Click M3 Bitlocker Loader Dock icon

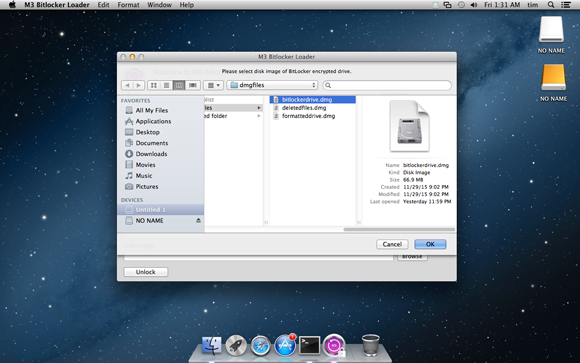tap(334, 346)
